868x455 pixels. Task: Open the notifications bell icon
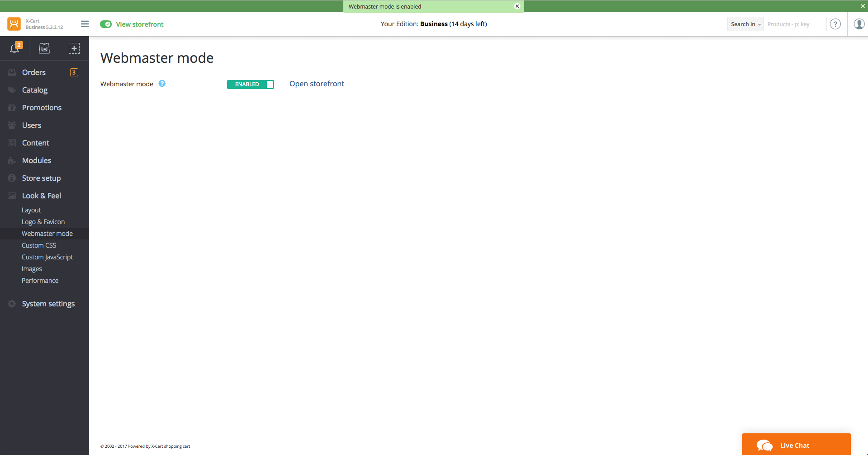click(15, 48)
